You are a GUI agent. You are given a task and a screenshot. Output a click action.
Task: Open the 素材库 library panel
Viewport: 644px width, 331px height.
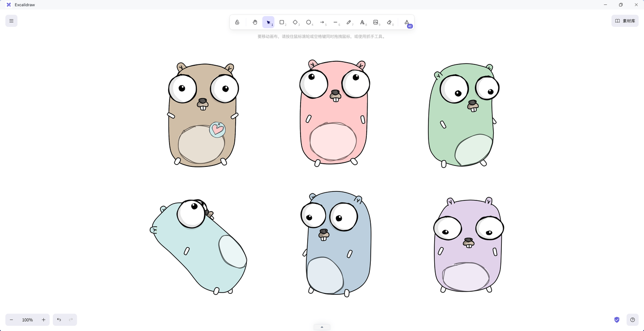(625, 21)
